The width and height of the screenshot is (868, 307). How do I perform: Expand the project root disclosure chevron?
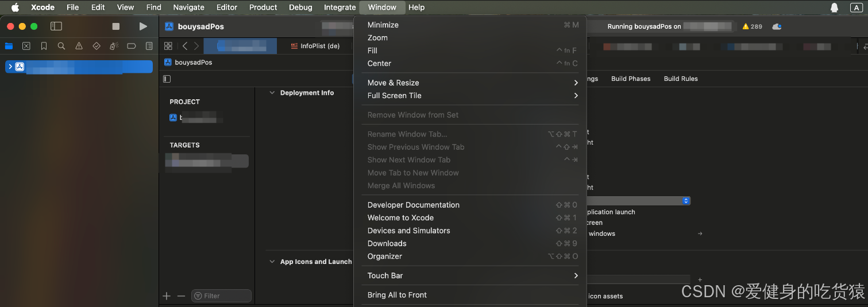click(x=10, y=67)
